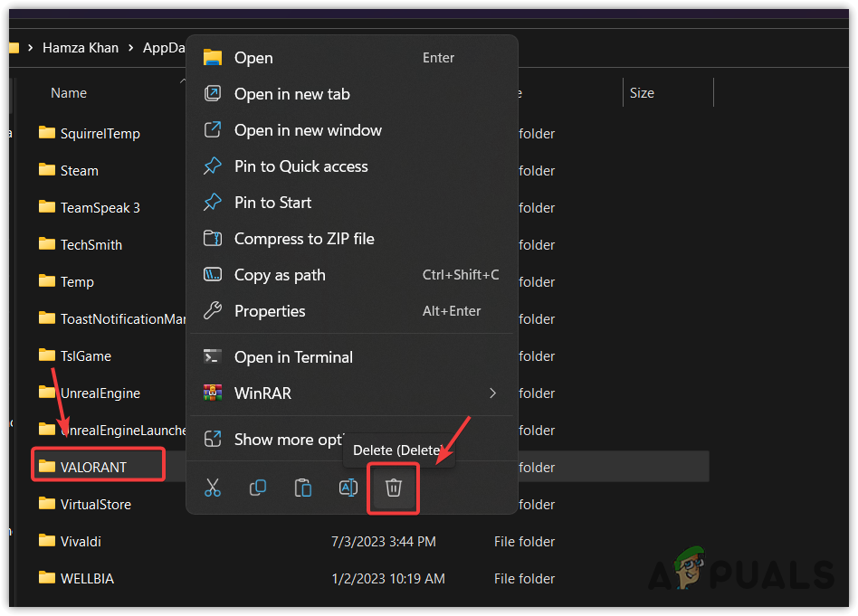The height and width of the screenshot is (616, 858).
Task: Click the Rename icon
Action: pyautogui.click(x=348, y=488)
